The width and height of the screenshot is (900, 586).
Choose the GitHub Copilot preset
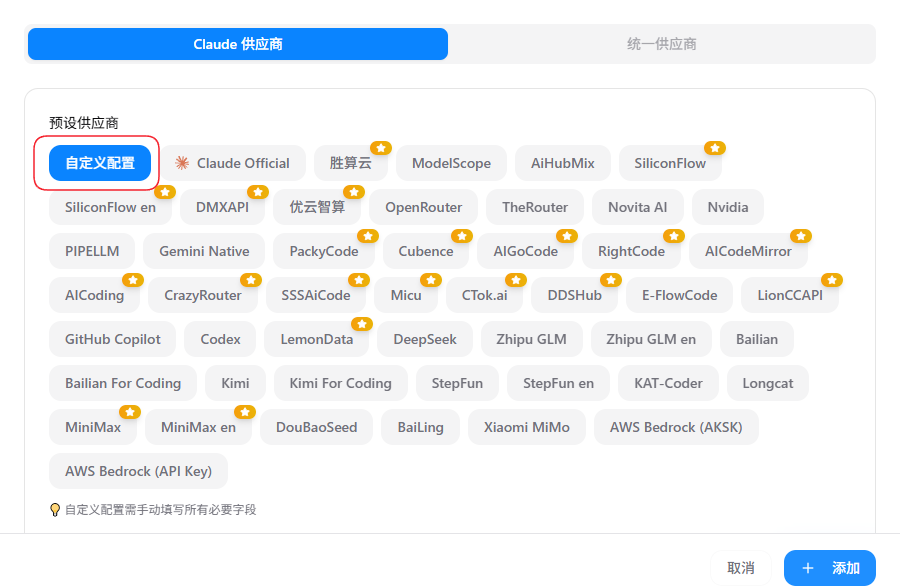click(113, 339)
